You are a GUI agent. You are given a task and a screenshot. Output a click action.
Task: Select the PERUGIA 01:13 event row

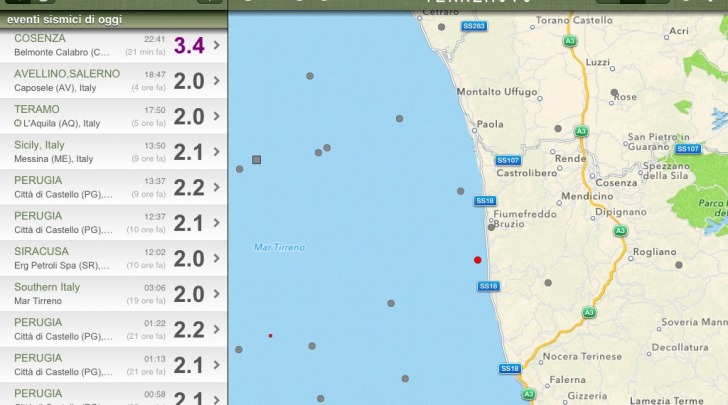tap(113, 365)
